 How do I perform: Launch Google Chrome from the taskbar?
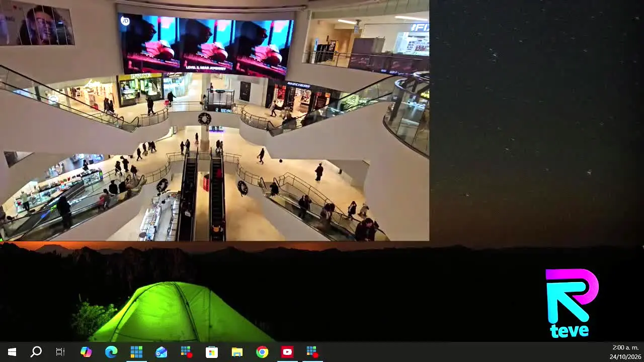tap(262, 352)
